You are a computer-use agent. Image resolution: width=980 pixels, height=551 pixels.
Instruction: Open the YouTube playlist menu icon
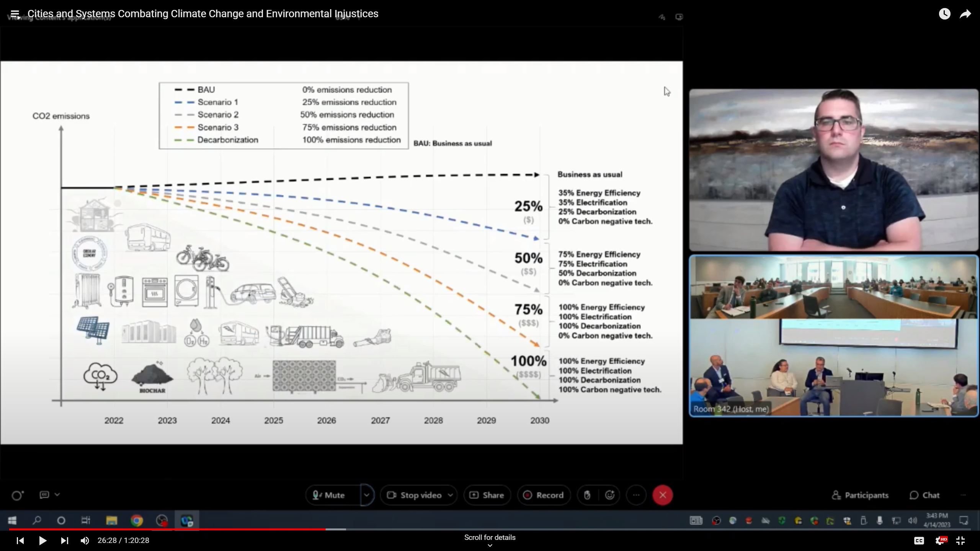pyautogui.click(x=15, y=14)
